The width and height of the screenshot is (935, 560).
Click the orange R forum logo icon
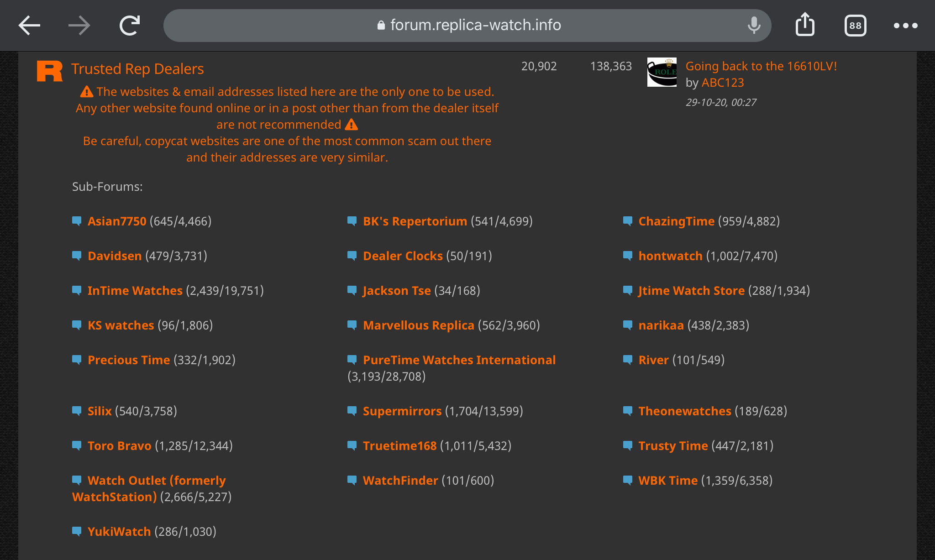49,71
